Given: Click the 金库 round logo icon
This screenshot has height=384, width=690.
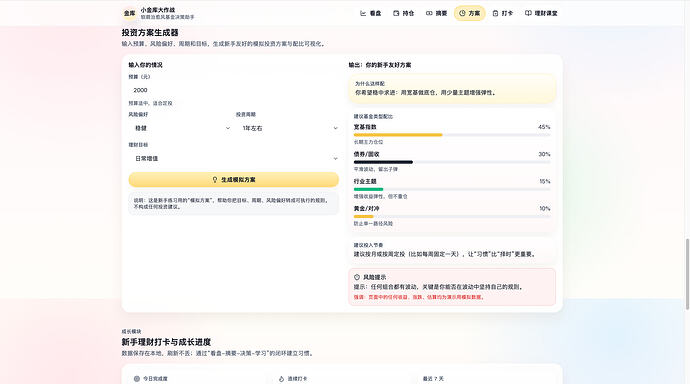Looking at the screenshot, I should click(129, 13).
